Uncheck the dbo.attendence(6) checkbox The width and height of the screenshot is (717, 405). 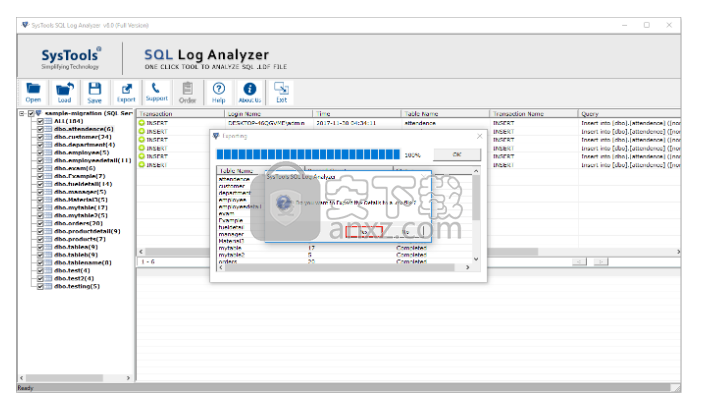click(x=40, y=129)
